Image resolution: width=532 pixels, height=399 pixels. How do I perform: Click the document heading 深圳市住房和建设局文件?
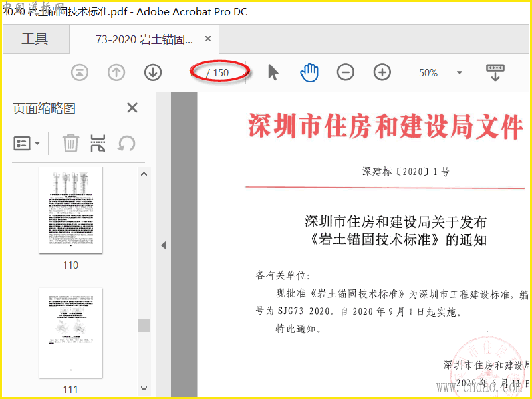(385, 126)
